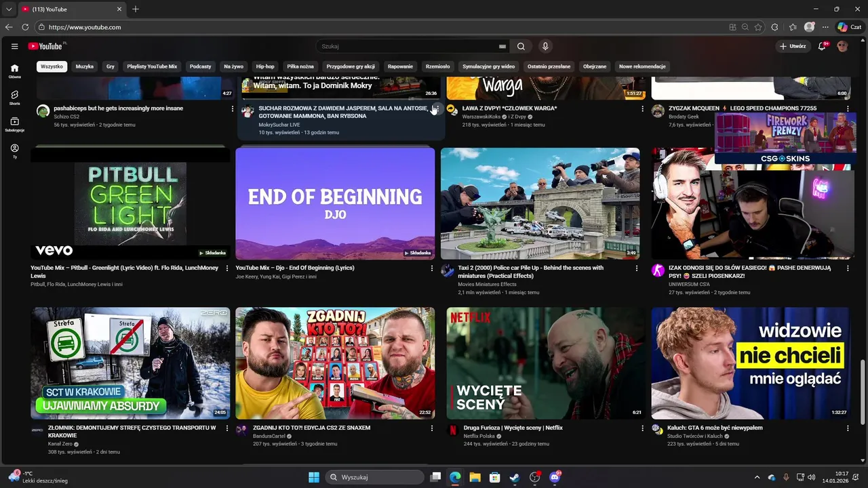868x488 pixels.
Task: Select the Wszystko filter chip
Action: [52, 66]
